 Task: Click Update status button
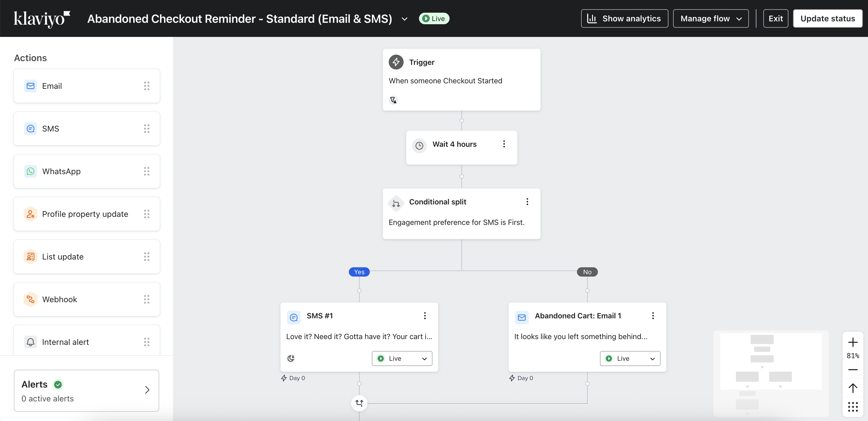click(827, 18)
